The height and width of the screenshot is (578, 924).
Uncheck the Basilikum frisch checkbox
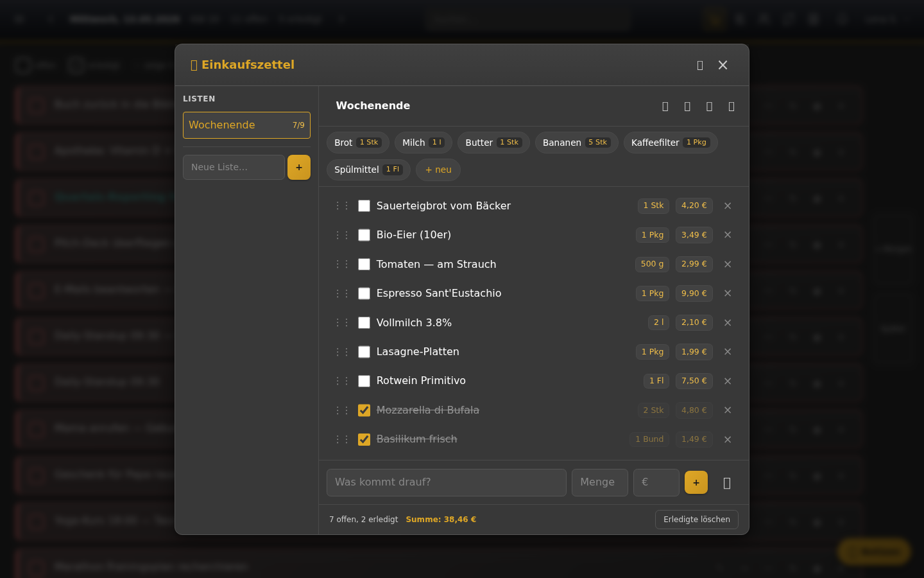tap(364, 440)
